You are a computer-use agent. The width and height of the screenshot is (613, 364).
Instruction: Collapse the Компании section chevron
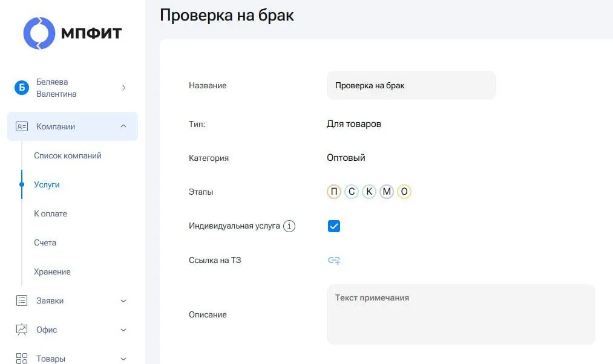123,126
